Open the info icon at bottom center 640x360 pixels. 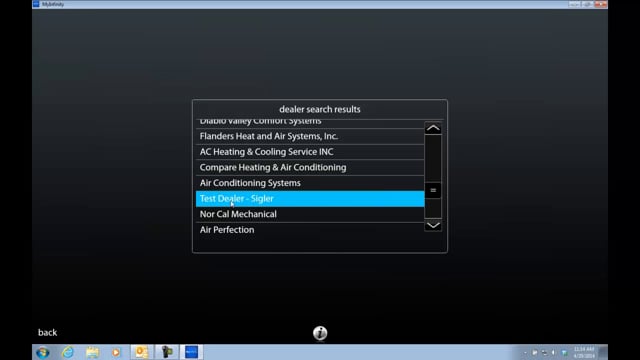click(320, 333)
